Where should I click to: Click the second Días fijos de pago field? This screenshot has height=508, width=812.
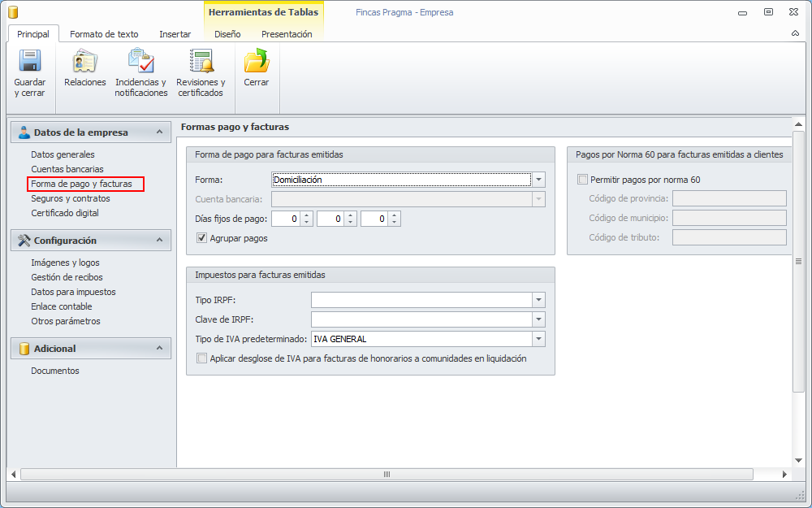(331, 219)
